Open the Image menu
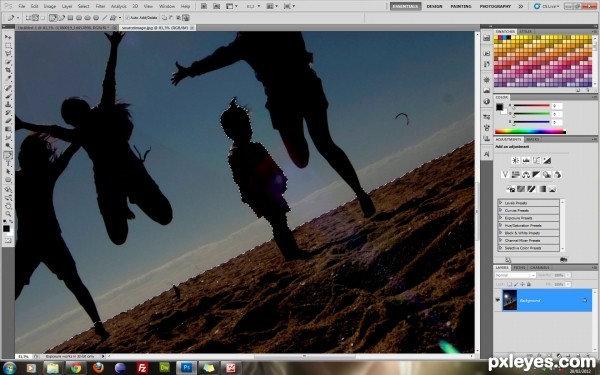Viewport: 600px width, 375px height. coord(49,6)
